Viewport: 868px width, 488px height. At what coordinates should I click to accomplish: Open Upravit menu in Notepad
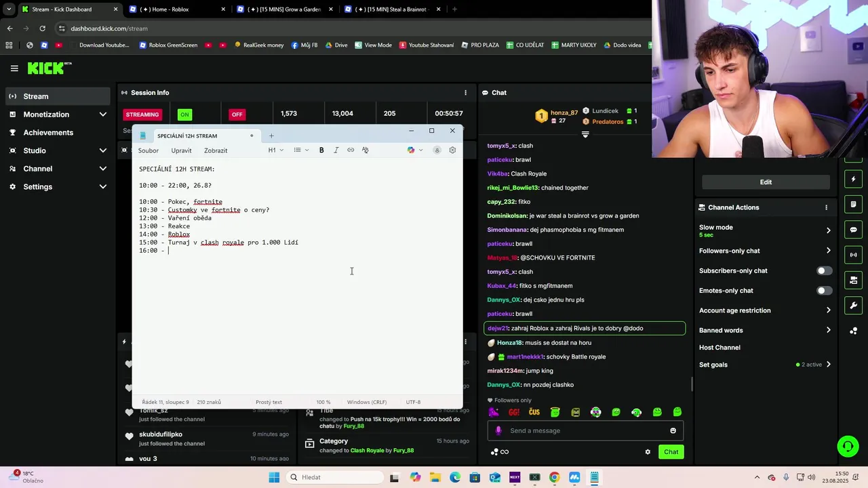tap(181, 150)
